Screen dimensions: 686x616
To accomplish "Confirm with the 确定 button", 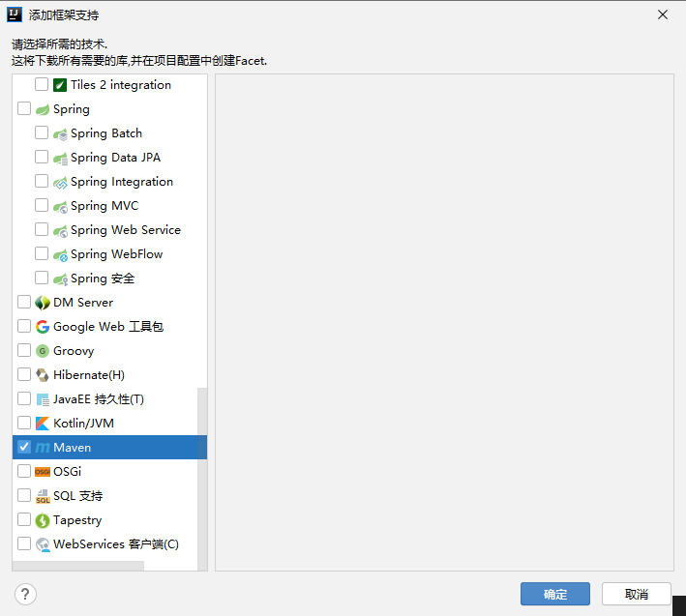I will [x=555, y=594].
